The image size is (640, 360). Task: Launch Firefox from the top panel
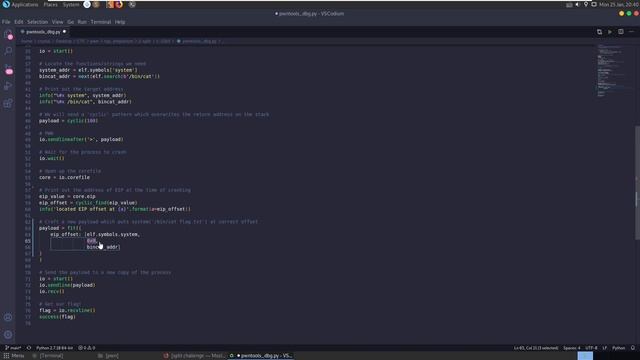(119, 4)
